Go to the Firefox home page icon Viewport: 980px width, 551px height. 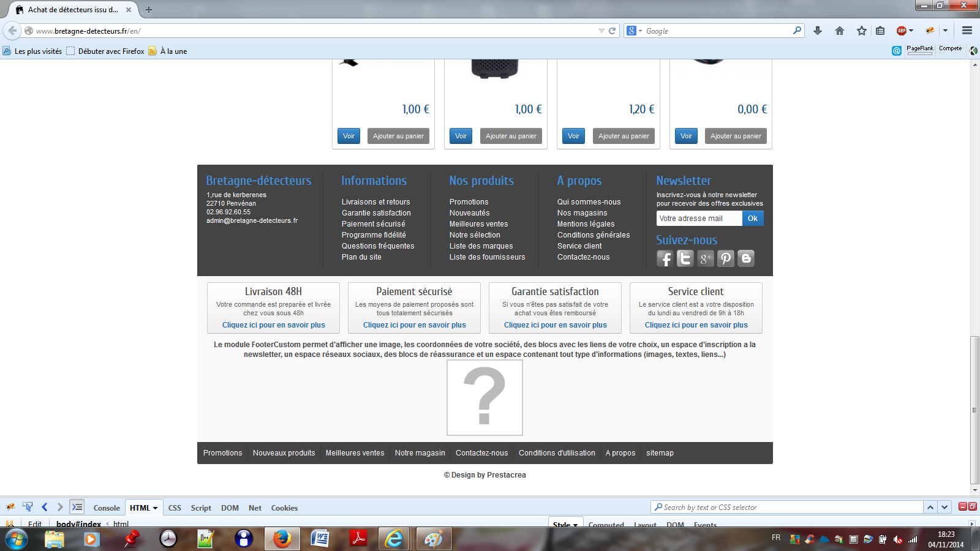click(x=840, y=31)
